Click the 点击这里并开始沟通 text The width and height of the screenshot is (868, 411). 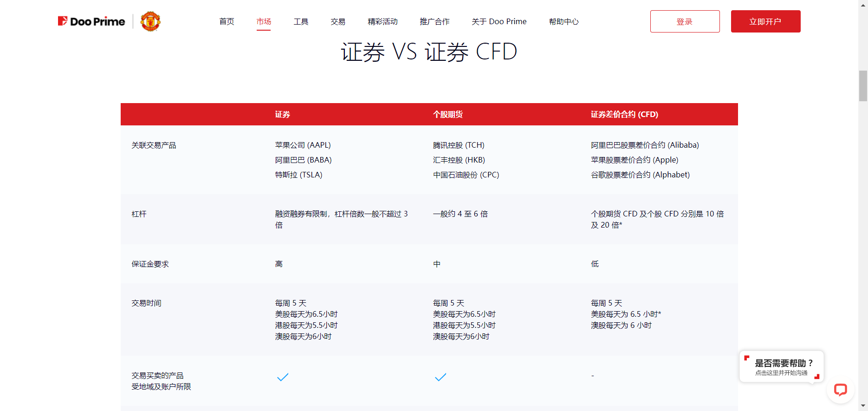[x=781, y=373]
